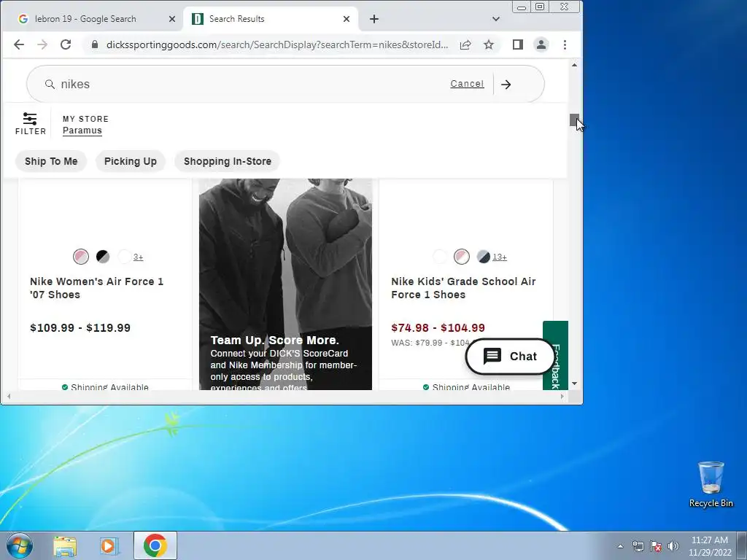Show 13+ more colors for Kids' shoes
The height and width of the screenshot is (560, 747).
click(500, 257)
